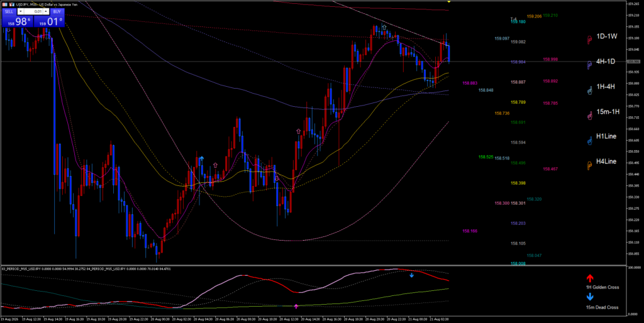Image resolution: width=644 pixels, height=323 pixels.
Task: Click the 0.01 volume input field
Action: tap(34, 11)
